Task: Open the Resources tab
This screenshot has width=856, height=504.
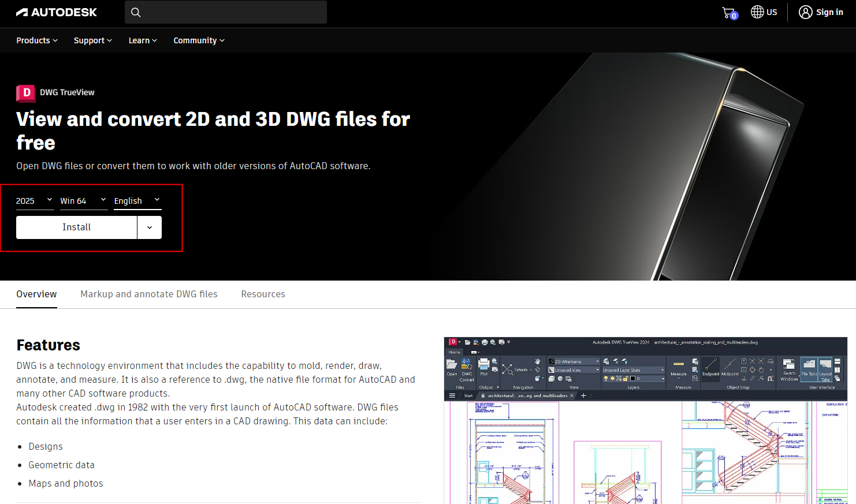Action: click(263, 294)
